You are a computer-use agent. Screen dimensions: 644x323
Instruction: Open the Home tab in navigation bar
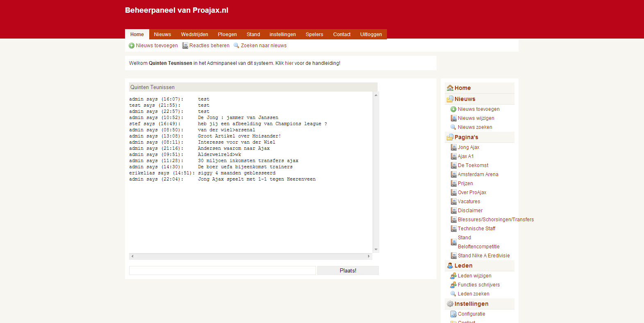[137, 34]
